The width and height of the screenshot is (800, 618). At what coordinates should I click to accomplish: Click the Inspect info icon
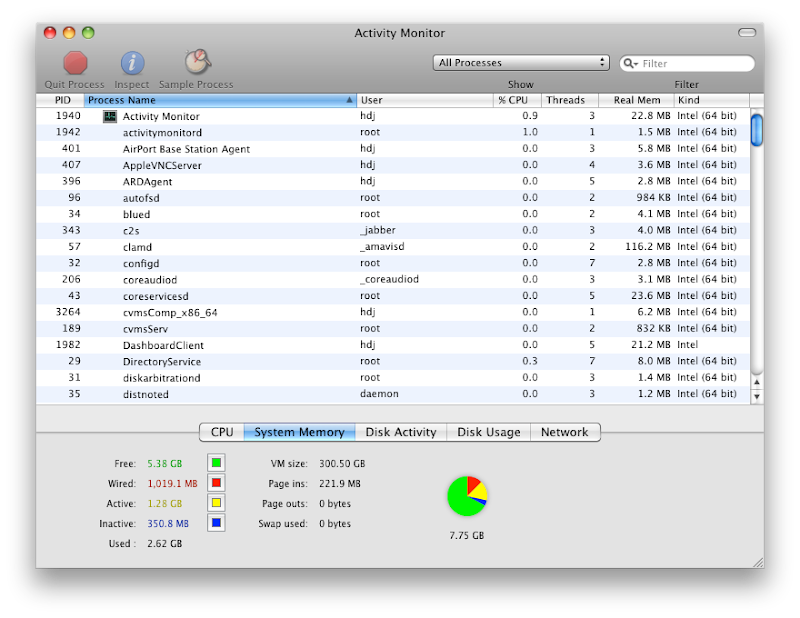(132, 63)
